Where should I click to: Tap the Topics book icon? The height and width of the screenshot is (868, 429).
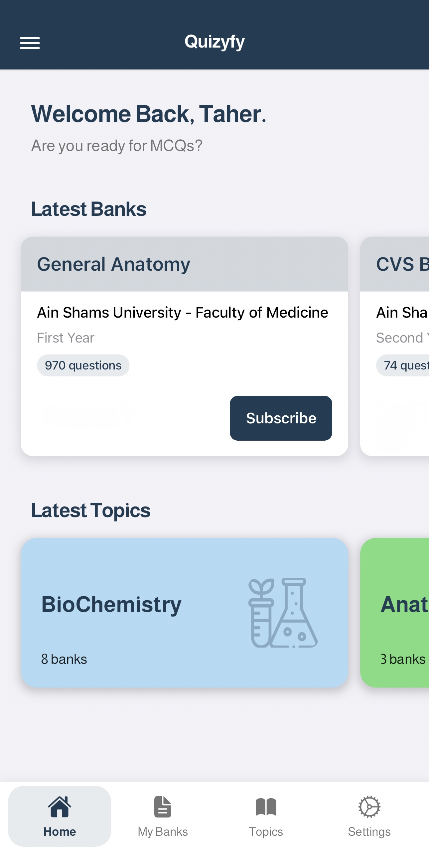(266, 807)
